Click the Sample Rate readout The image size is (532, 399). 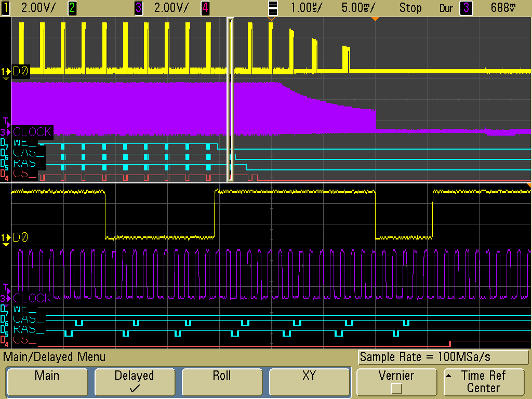(x=443, y=357)
